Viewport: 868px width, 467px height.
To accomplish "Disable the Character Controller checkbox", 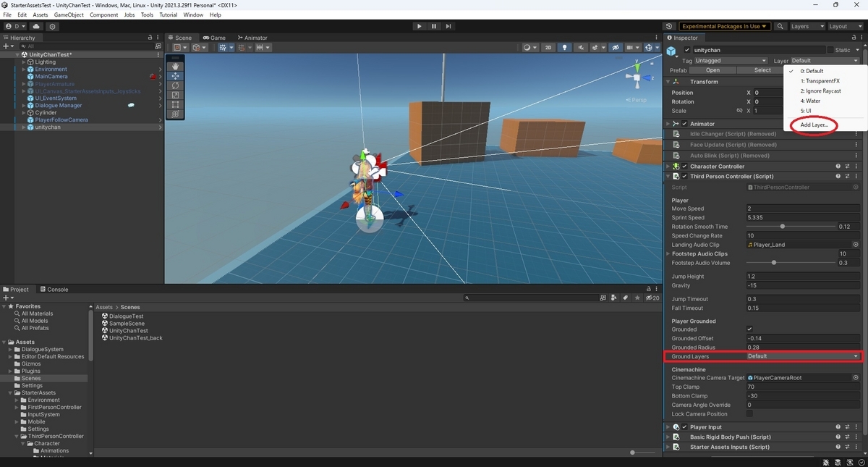I will coord(684,166).
